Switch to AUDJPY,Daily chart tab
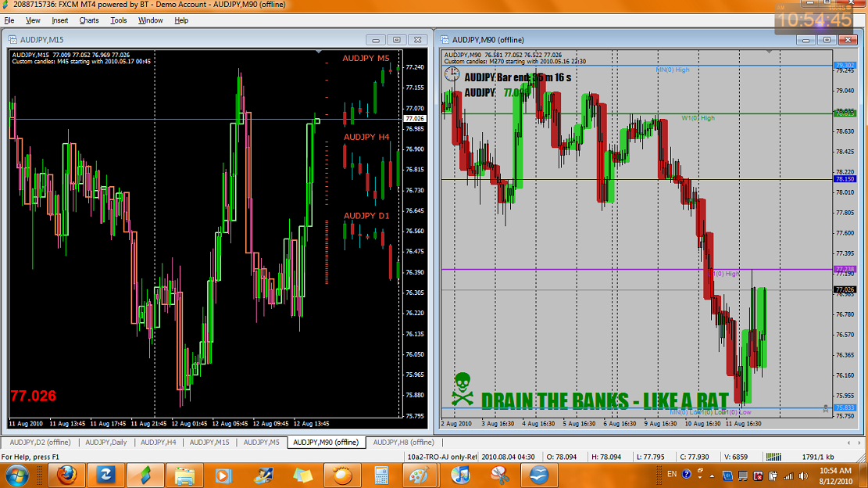This screenshot has width=868, height=488. tap(105, 442)
